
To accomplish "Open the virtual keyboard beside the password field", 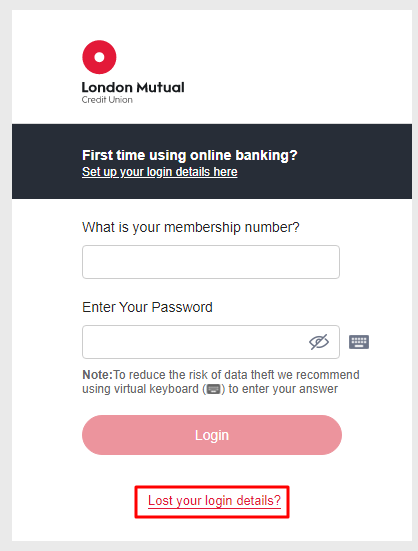I will (x=359, y=342).
